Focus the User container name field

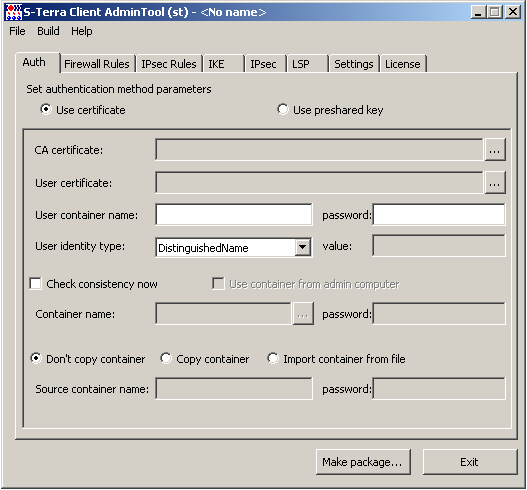(234, 214)
